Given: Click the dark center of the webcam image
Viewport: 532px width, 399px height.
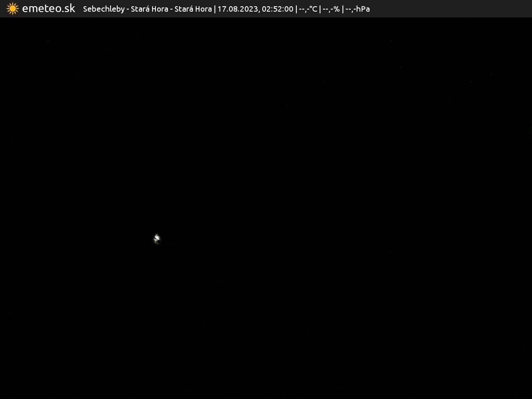Looking at the screenshot, I should (266, 208).
